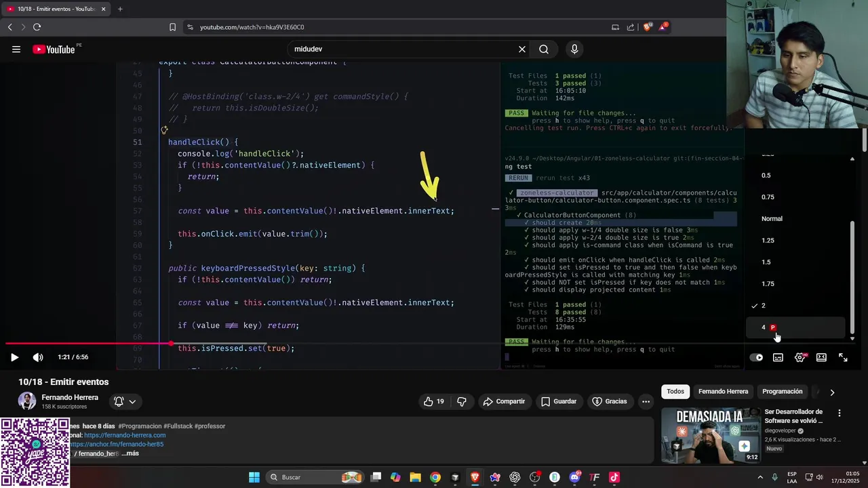This screenshot has width=868, height=488.
Task: Open Brave Rewards triangle icon
Action: (663, 27)
